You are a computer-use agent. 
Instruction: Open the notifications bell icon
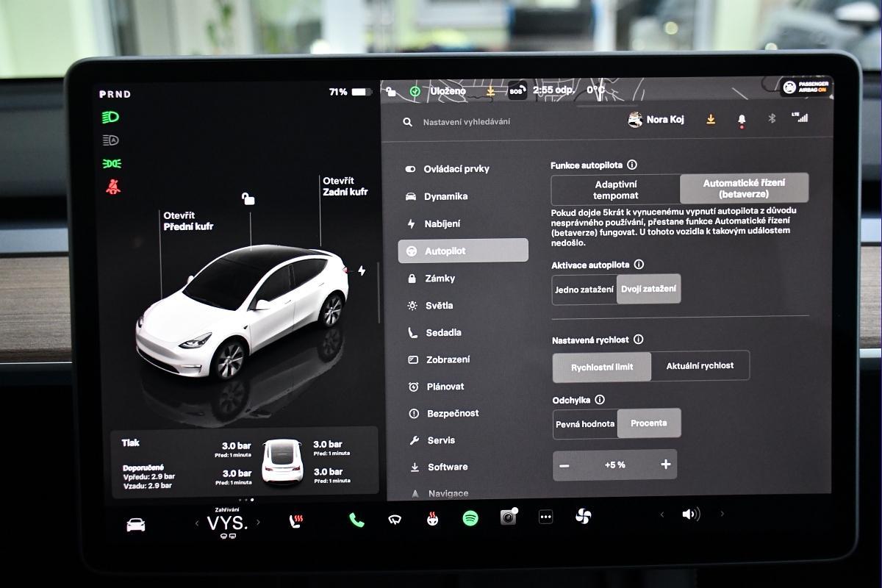pyautogui.click(x=741, y=120)
